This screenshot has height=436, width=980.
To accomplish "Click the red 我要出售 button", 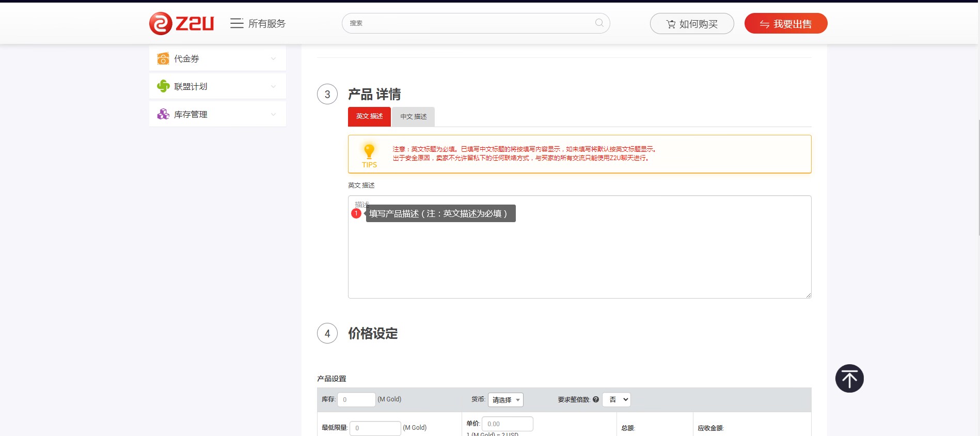I will tap(785, 24).
